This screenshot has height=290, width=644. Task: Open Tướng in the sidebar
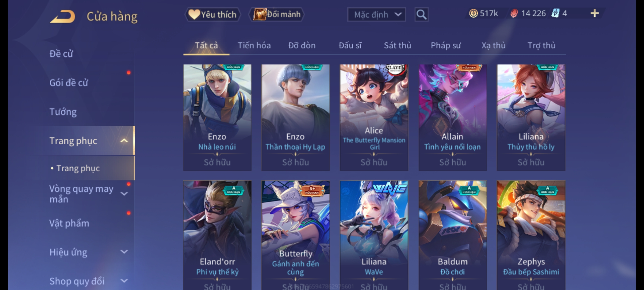[x=63, y=112]
